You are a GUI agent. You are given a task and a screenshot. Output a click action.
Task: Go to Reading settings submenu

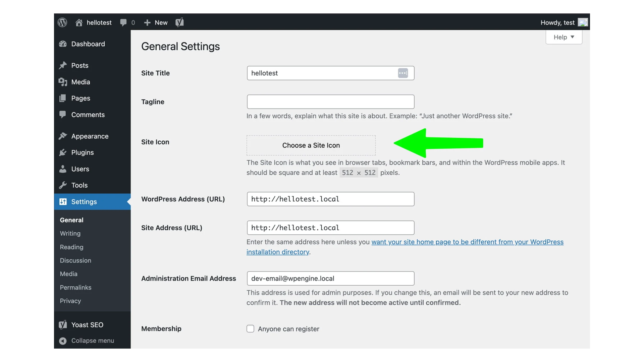71,247
